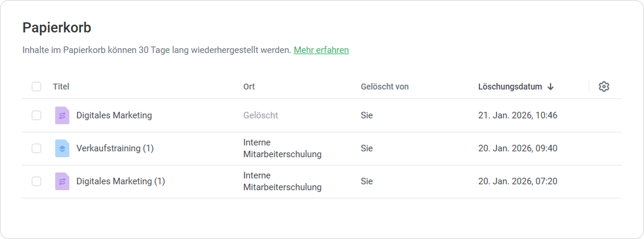Image resolution: width=644 pixels, height=239 pixels.
Task: Sort by the Löschungsdatum column header
Action: pos(509,87)
